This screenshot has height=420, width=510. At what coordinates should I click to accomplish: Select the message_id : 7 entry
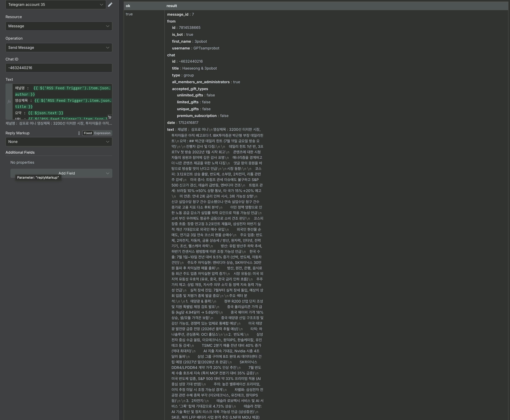[x=180, y=14]
